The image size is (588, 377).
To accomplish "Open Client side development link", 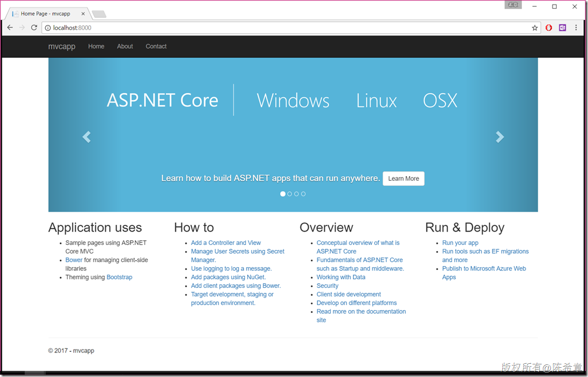I will [x=349, y=295].
